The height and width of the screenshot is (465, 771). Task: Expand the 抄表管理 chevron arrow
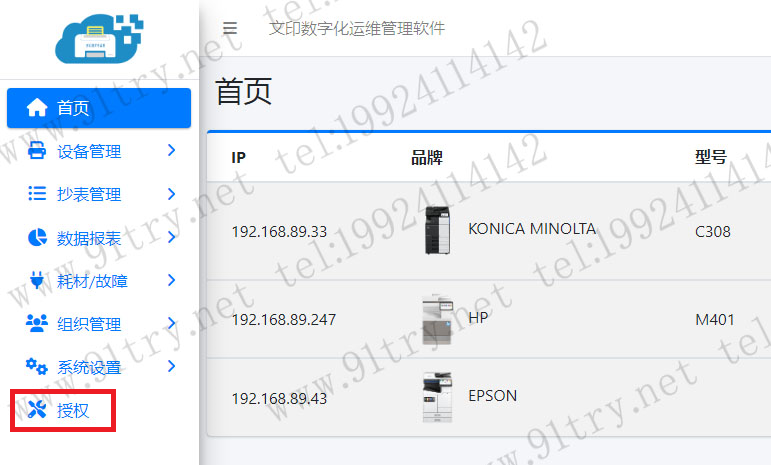click(x=171, y=194)
